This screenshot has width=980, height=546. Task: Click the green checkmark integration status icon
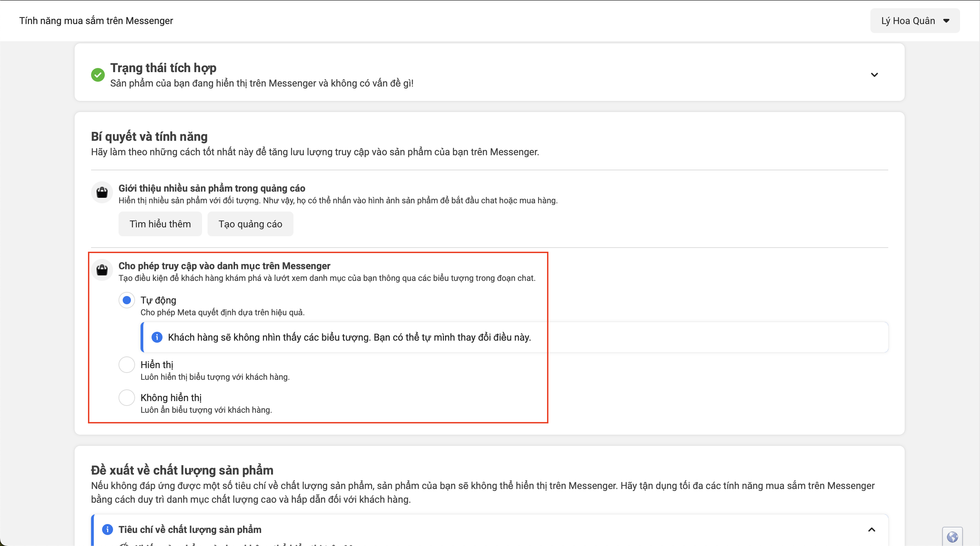98,75
